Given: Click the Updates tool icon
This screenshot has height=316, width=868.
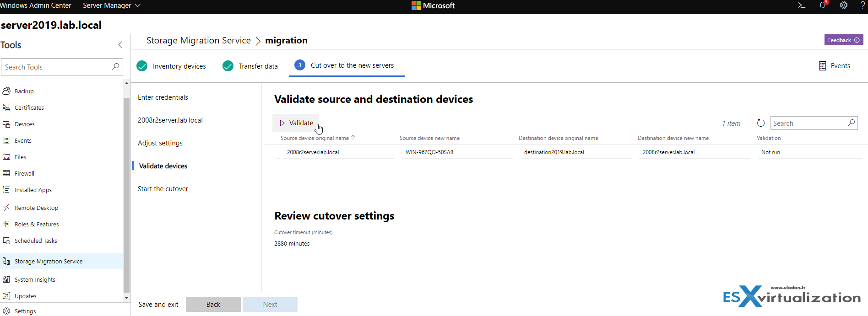Looking at the screenshot, I should coord(6,296).
